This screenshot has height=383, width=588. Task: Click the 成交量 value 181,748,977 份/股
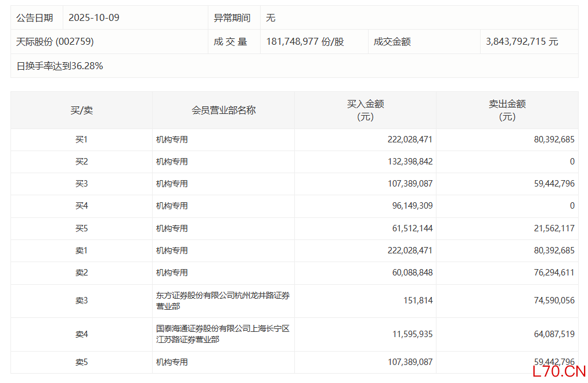(305, 42)
